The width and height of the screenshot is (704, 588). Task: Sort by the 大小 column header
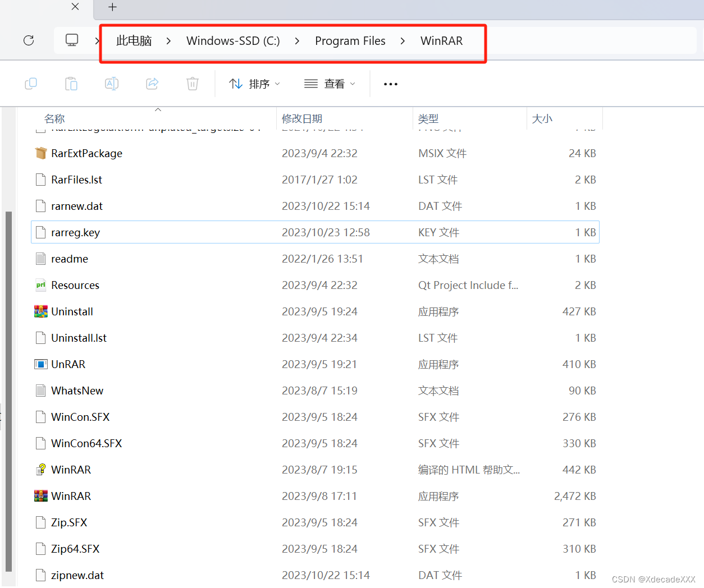tap(542, 118)
